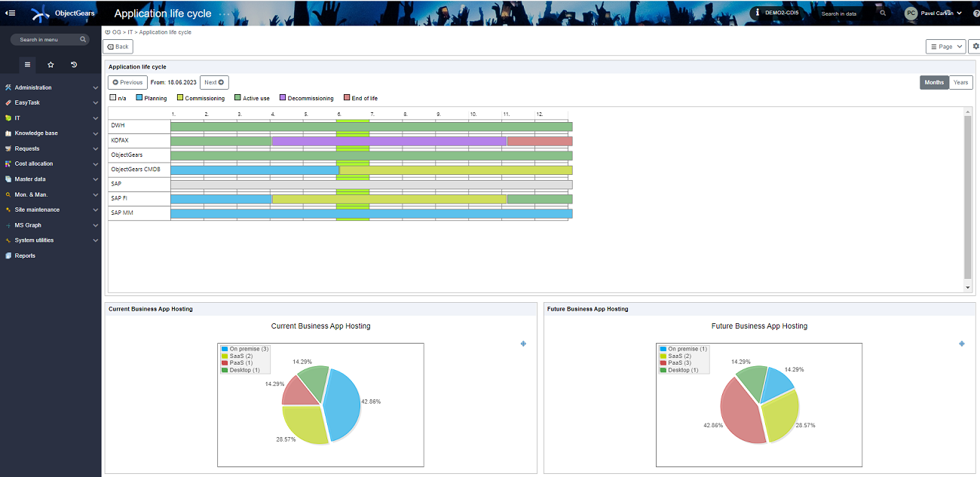980x477 pixels.
Task: Click the Requests icon in the sidebar
Action: click(x=8, y=148)
